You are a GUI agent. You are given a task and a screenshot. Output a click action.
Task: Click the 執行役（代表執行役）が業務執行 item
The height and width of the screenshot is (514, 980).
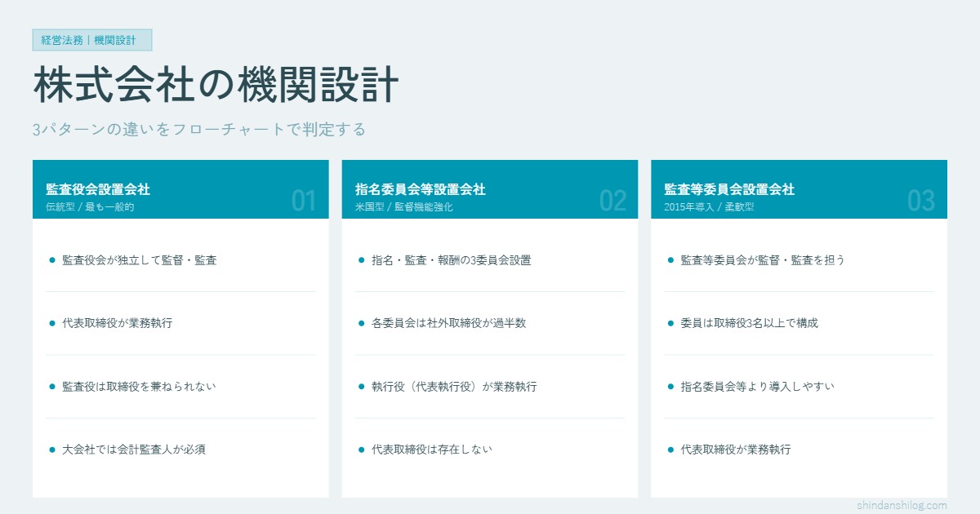(x=454, y=387)
